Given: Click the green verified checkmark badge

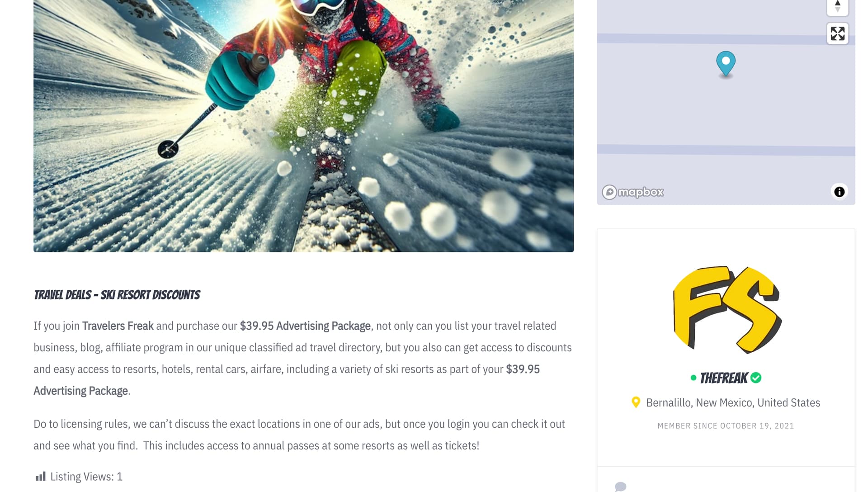Looking at the screenshot, I should pos(756,378).
